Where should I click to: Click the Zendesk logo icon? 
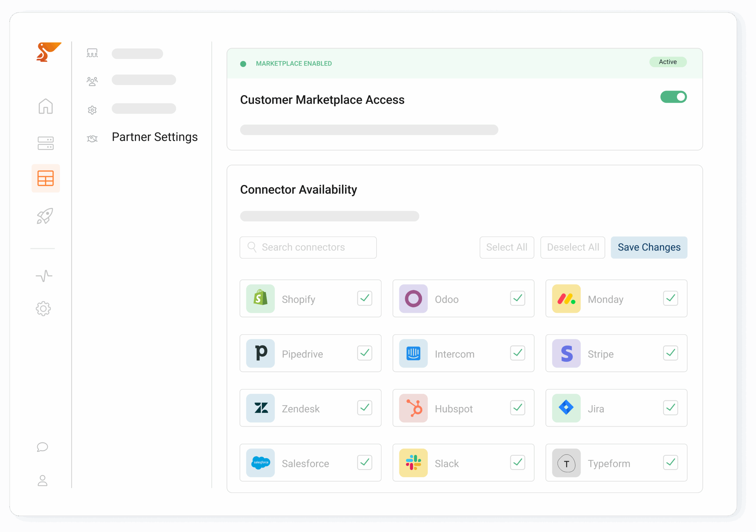click(x=260, y=408)
